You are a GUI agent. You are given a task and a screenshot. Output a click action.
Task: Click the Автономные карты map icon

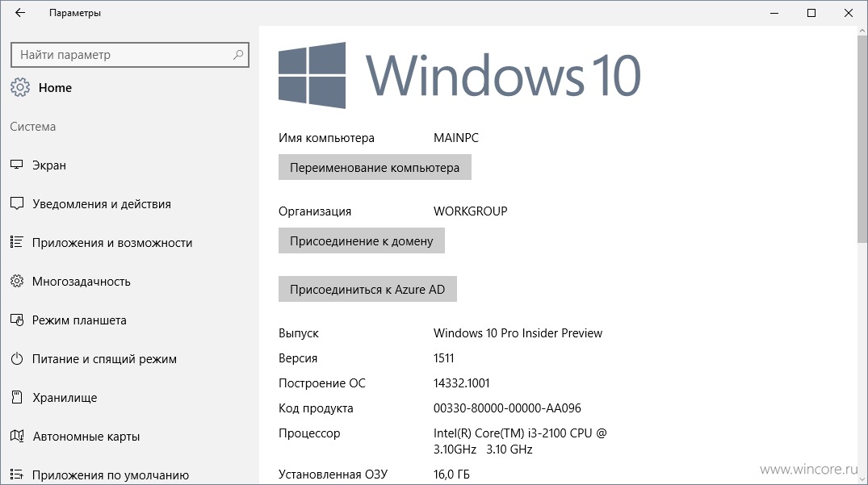(x=17, y=436)
